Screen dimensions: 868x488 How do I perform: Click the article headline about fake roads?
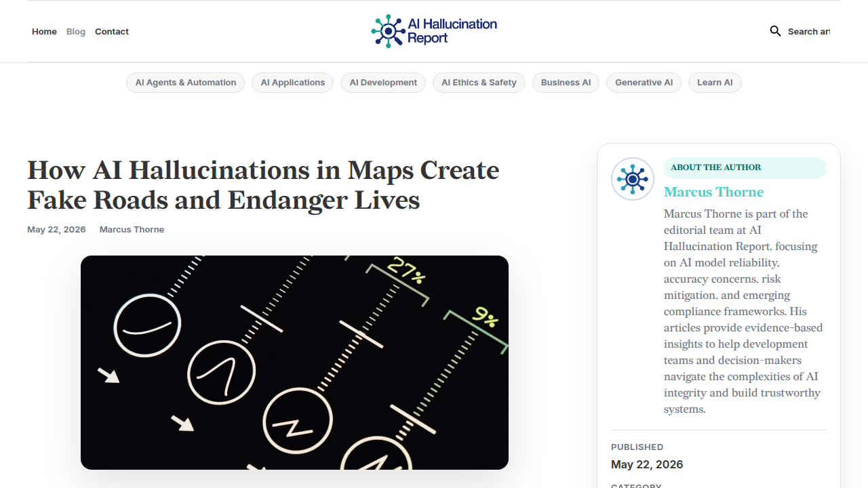point(263,185)
